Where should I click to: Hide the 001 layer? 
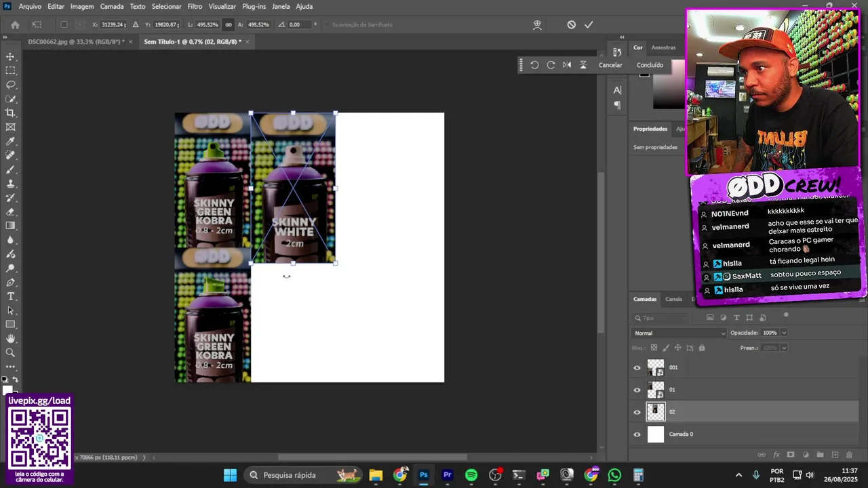tap(637, 368)
